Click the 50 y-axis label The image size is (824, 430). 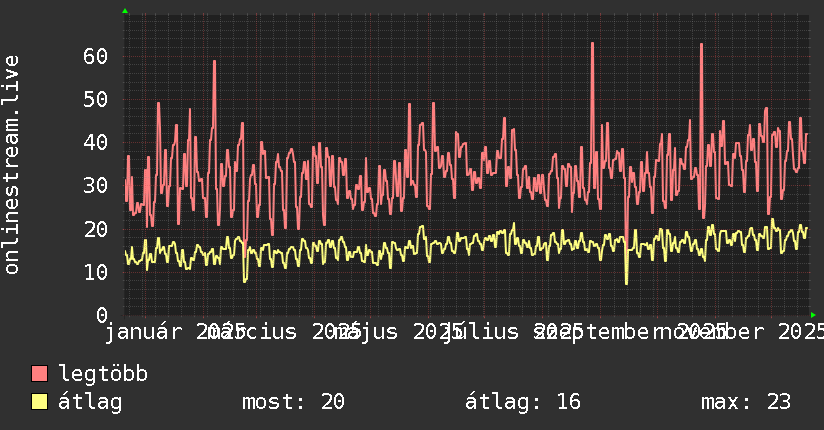click(96, 99)
